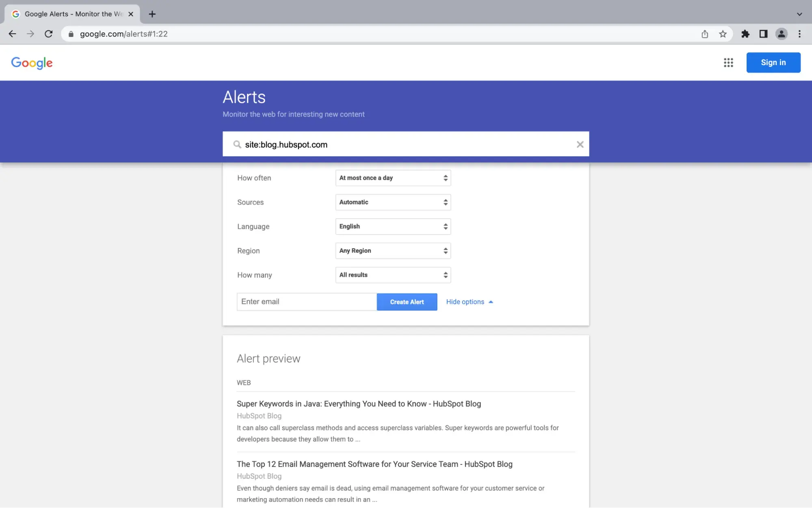The height and width of the screenshot is (508, 812).
Task: Open the browser extensions puzzle icon
Action: (x=745, y=34)
